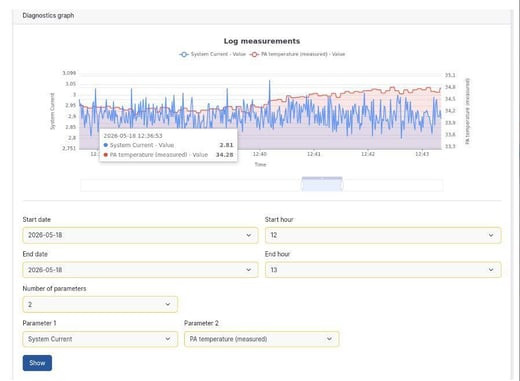This screenshot has height=381, width=520.
Task: Click the Start hour chevron arrow
Action: tap(491, 235)
